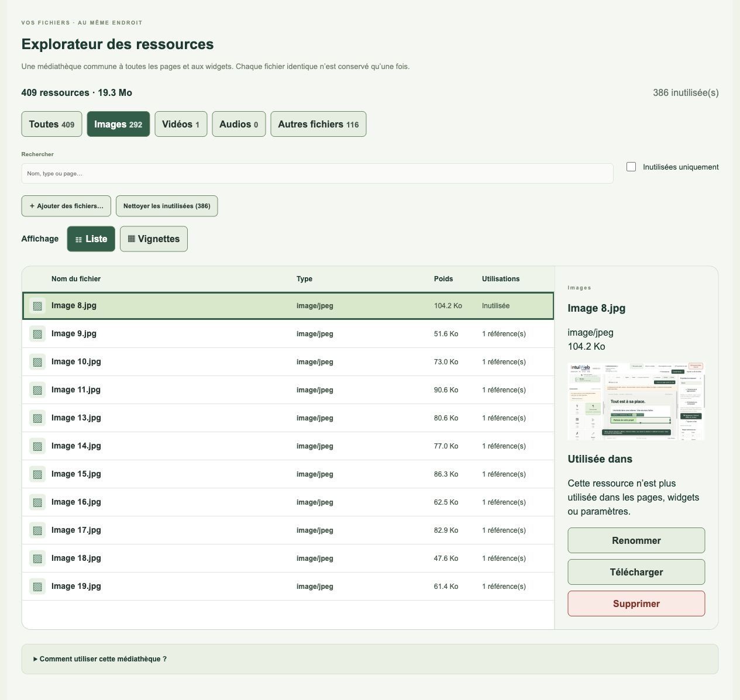Click the Poids column header
The height and width of the screenshot is (700, 740).
(x=443, y=279)
